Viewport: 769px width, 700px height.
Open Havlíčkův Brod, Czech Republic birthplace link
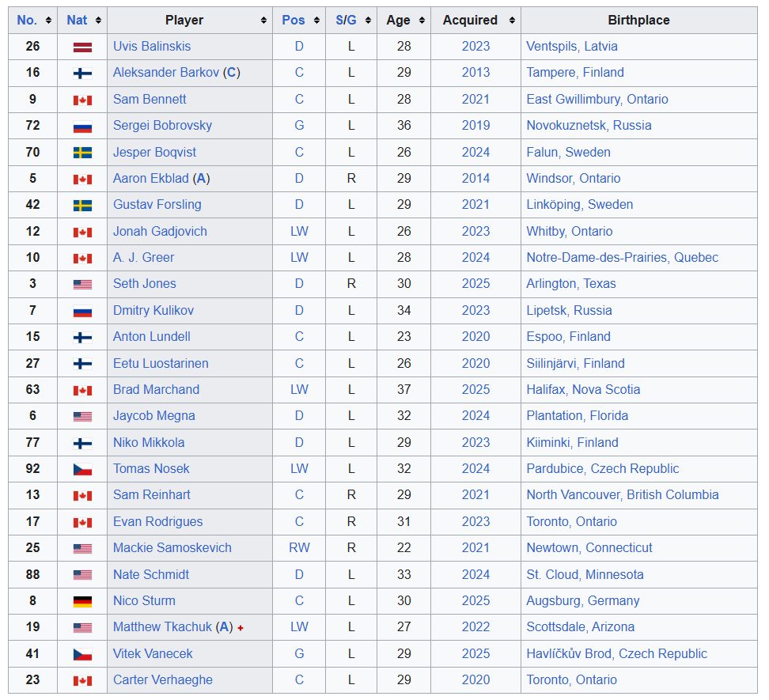[x=617, y=654]
